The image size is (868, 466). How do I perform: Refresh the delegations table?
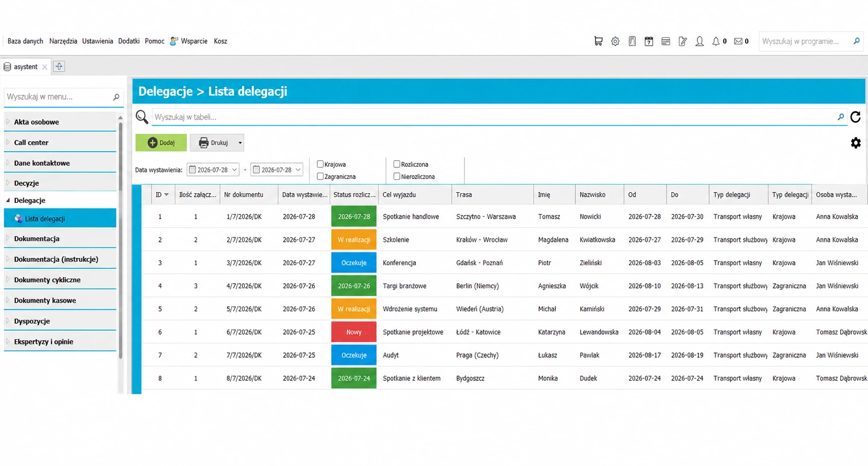tap(855, 117)
